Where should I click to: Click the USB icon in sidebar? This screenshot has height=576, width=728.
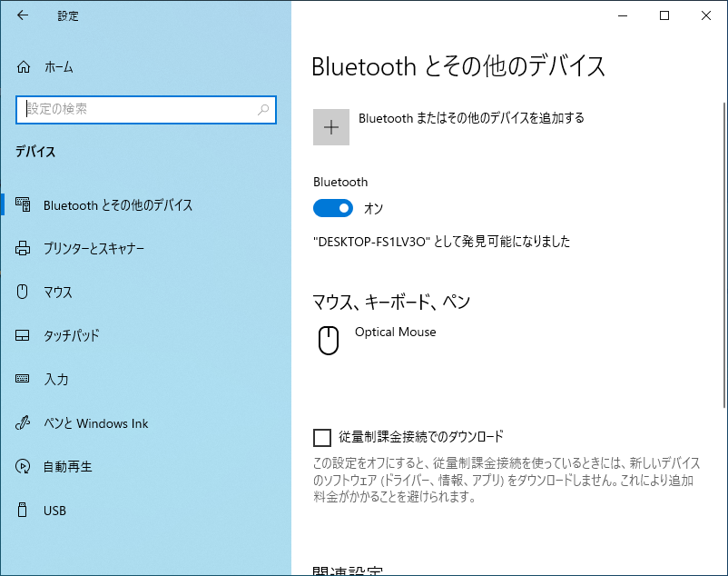[22, 510]
